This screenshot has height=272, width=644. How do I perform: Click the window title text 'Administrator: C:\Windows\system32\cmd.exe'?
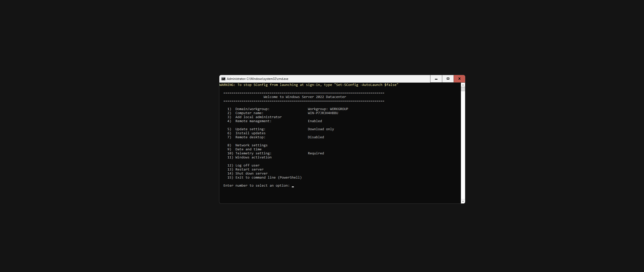[x=257, y=79]
